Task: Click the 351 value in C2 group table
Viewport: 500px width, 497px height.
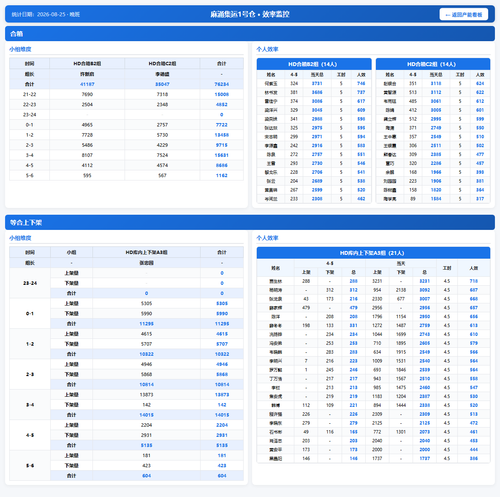Action: coord(413,83)
